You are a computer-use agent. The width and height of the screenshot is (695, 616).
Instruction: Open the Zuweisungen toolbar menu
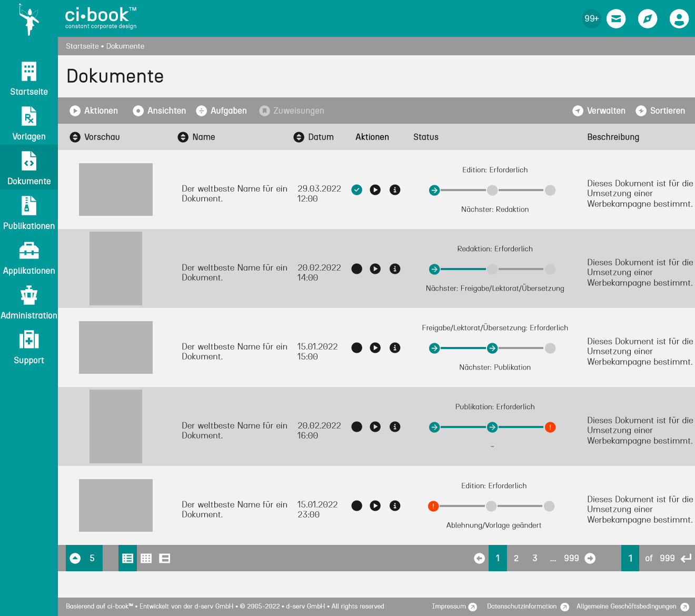tap(292, 111)
